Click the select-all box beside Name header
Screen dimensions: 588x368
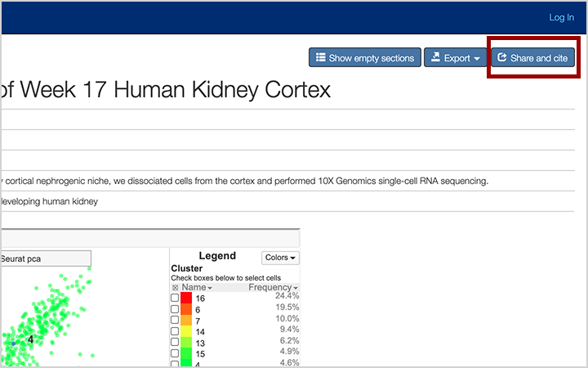[175, 288]
